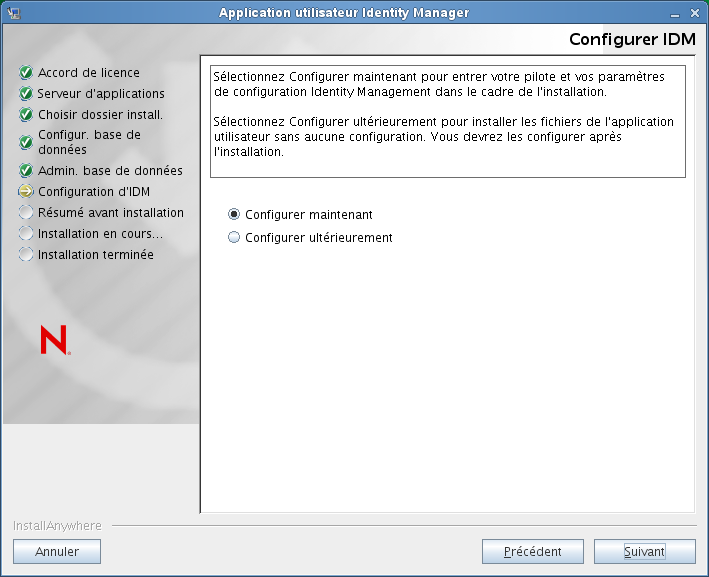Click the Accord de licence step label
This screenshot has height=577, width=709.
[89, 72]
